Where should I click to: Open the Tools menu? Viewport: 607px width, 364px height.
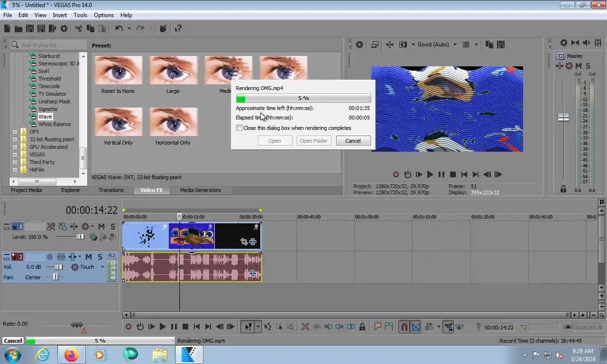80,15
